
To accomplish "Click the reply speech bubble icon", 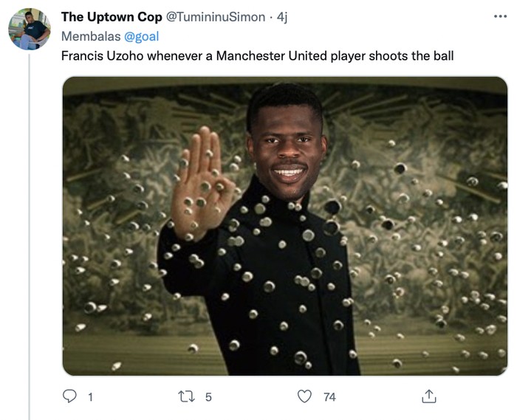I will pyautogui.click(x=70, y=396).
